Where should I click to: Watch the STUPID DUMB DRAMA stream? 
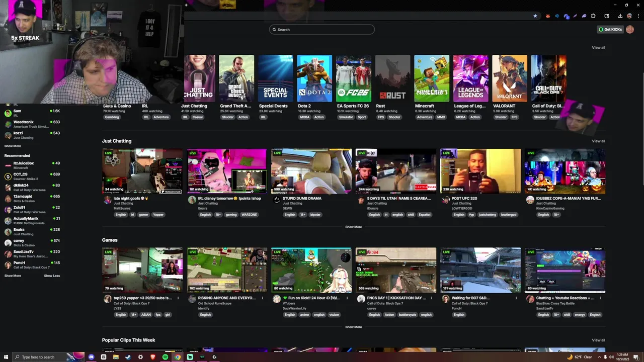[x=311, y=171]
